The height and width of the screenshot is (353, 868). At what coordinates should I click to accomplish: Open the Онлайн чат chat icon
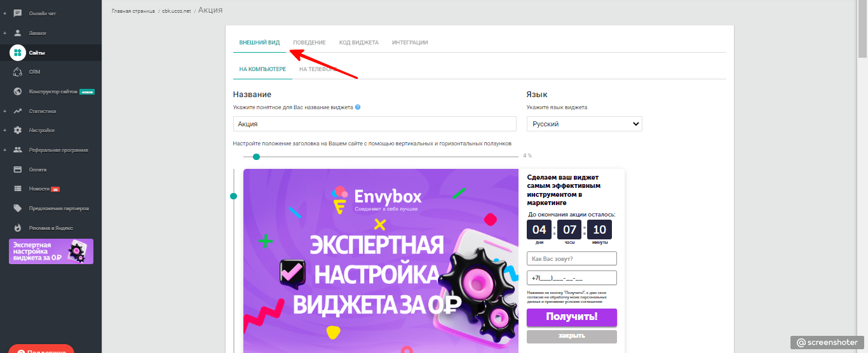point(18,13)
